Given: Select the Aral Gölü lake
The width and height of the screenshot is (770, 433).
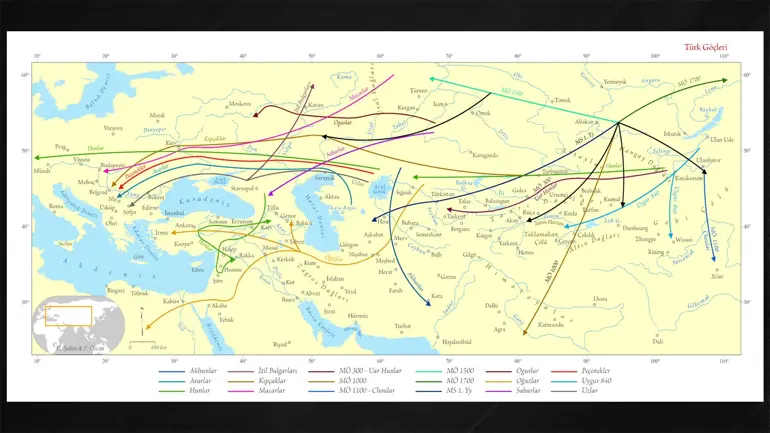Looking at the screenshot, I should 380,189.
